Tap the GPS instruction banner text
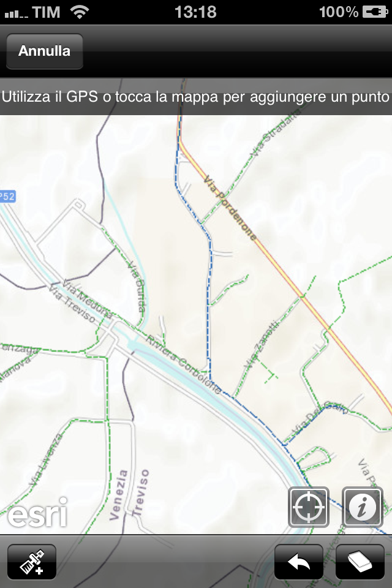Viewport: 392px width, 588px height. point(196,97)
